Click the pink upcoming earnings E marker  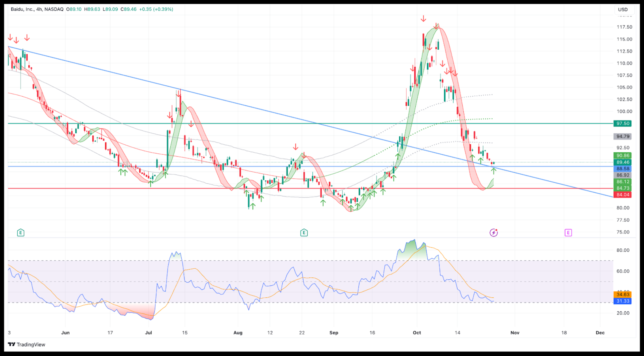pyautogui.click(x=568, y=233)
